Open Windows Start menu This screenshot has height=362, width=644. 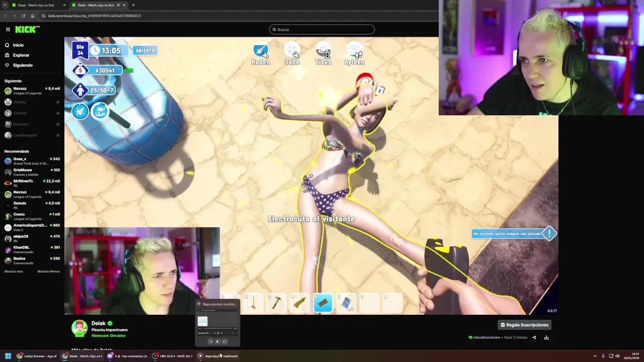coord(8,356)
